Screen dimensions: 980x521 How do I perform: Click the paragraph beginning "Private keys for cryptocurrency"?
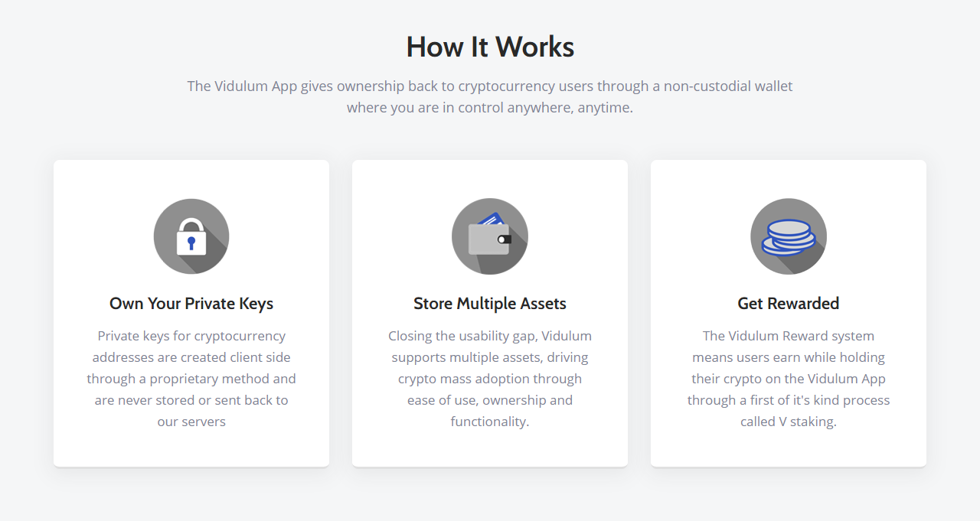(191, 379)
